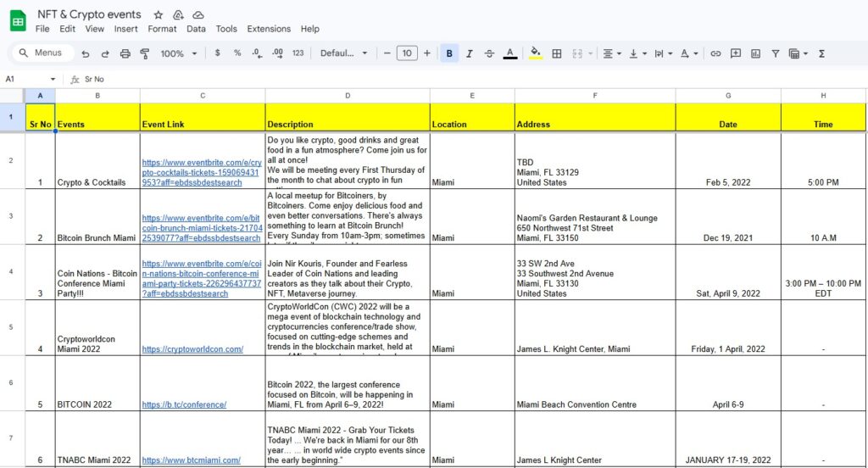Open the Bitcoin Brunch Miami eventbrite link
Viewport: 868px width, 468px height.
202,228
